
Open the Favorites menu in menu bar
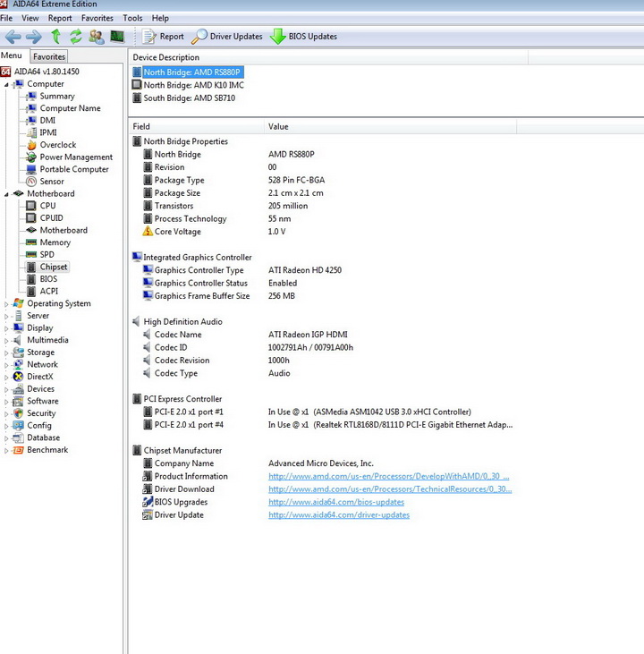97,19
